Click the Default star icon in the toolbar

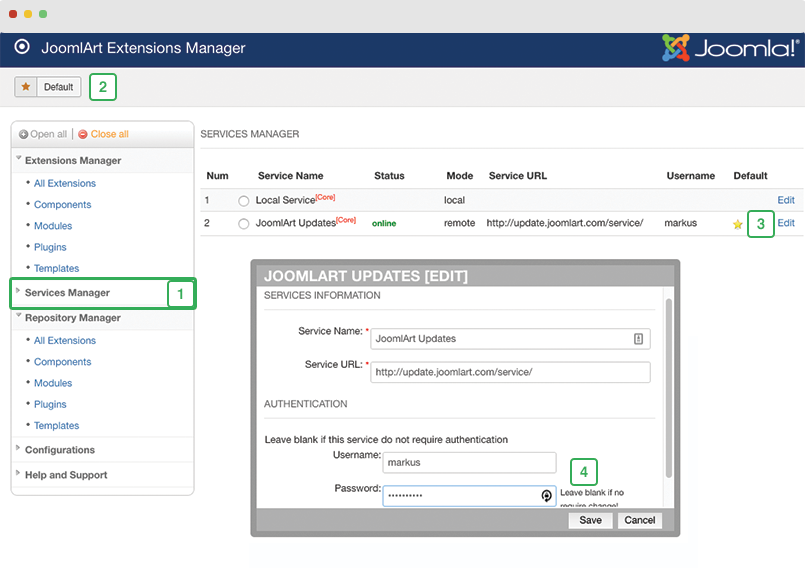point(26,87)
